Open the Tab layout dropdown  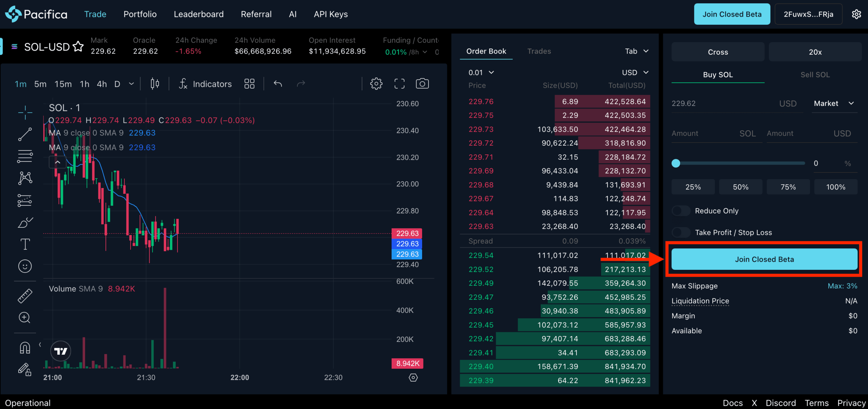click(x=636, y=51)
